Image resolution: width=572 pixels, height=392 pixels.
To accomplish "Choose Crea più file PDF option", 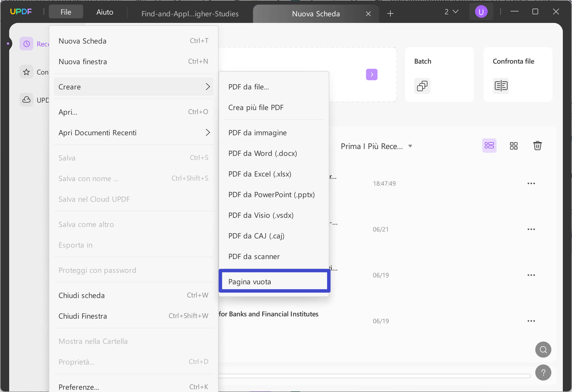I will pos(274,107).
